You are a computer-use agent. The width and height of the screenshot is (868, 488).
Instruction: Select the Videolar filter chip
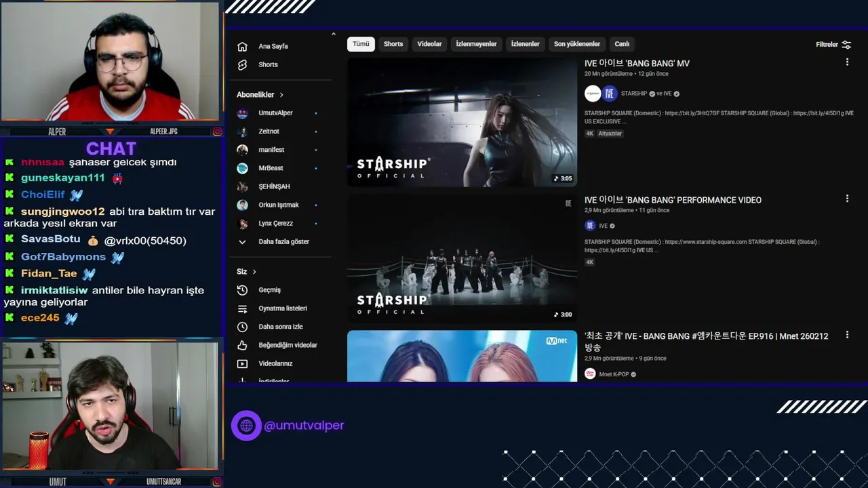[x=429, y=44]
